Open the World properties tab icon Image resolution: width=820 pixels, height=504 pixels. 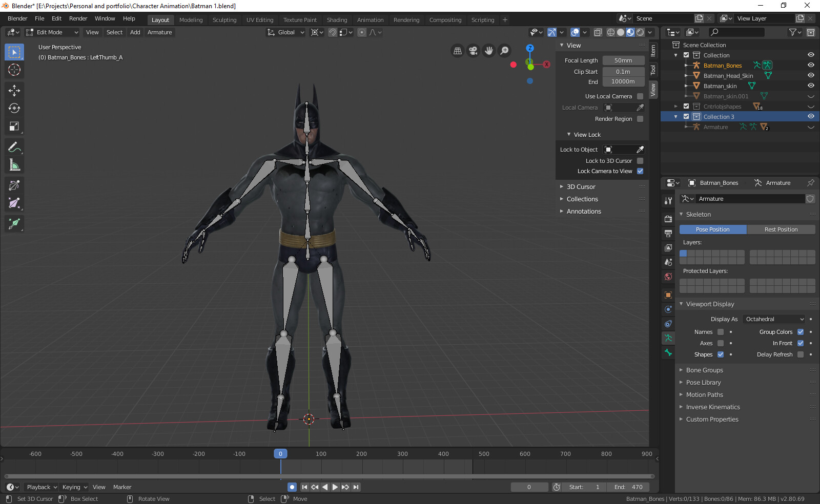coord(668,277)
